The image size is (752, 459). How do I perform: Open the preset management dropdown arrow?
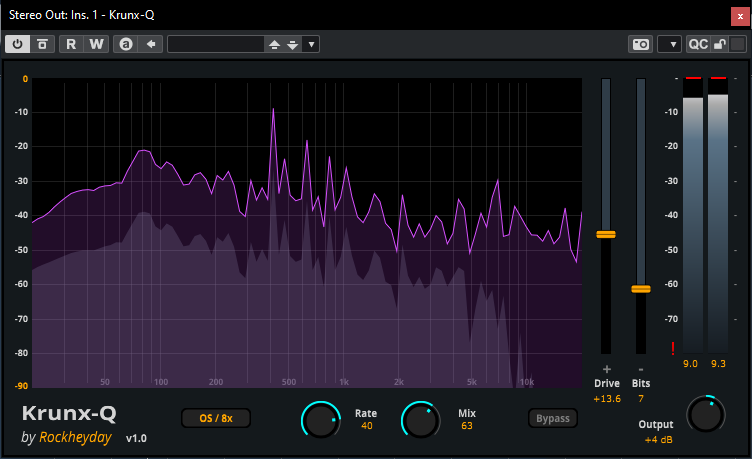coord(311,45)
